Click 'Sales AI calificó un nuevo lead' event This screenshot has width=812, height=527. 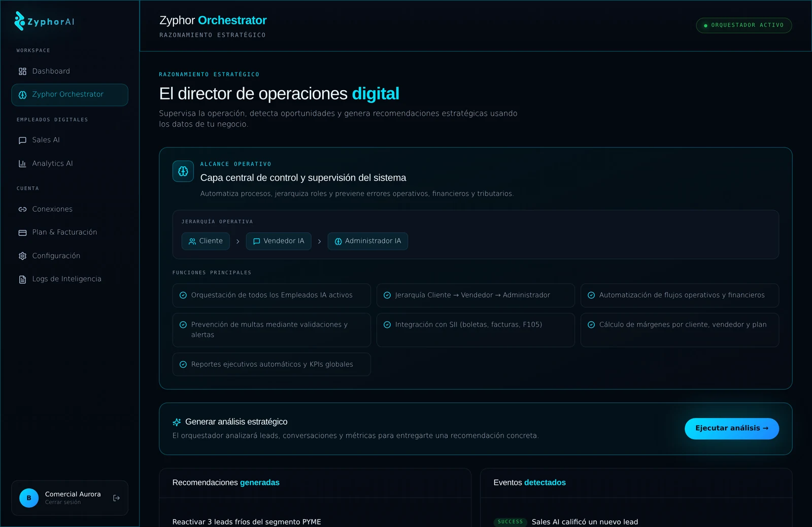[585, 522]
